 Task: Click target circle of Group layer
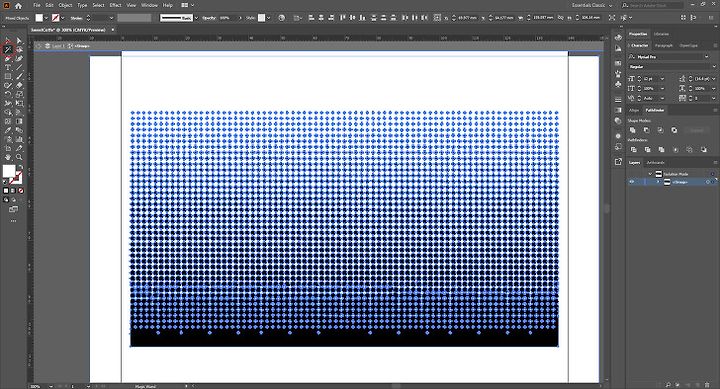click(708, 182)
